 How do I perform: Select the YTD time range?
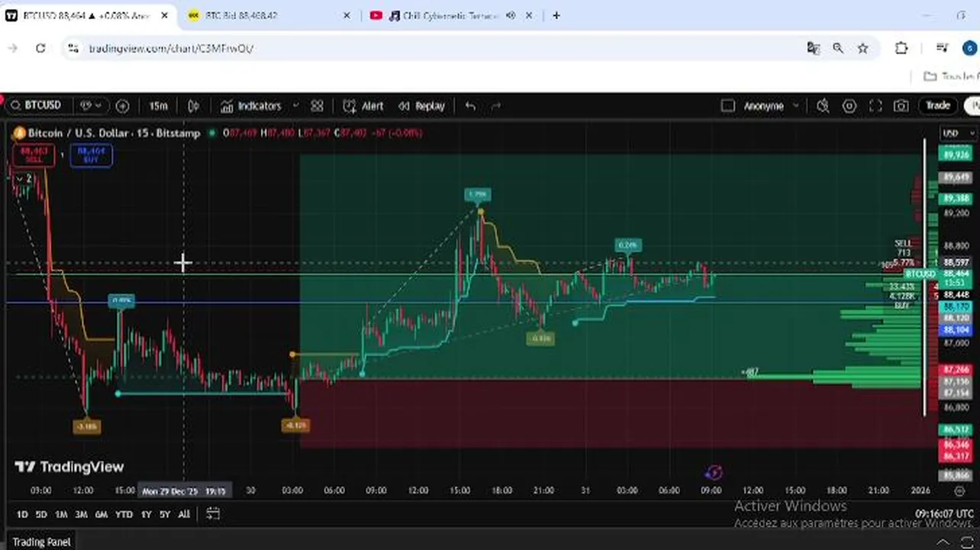click(x=124, y=514)
